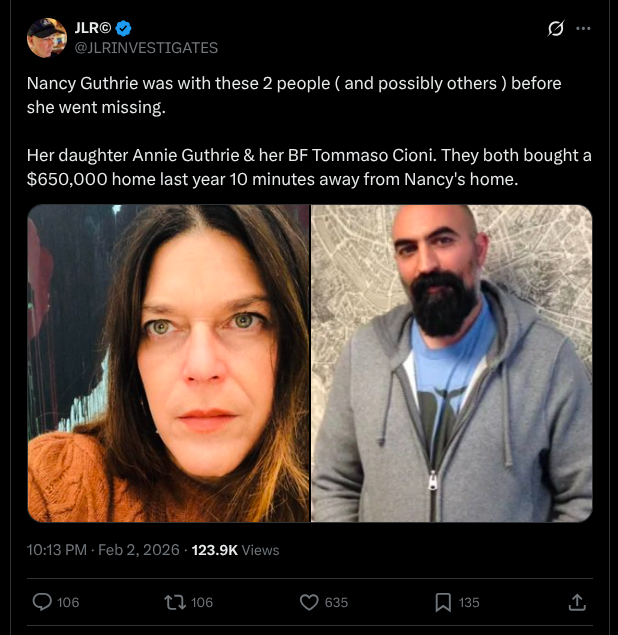The image size is (618, 635).
Task: Enlarge right photo of bearded man in hoodie
Action: click(x=452, y=363)
